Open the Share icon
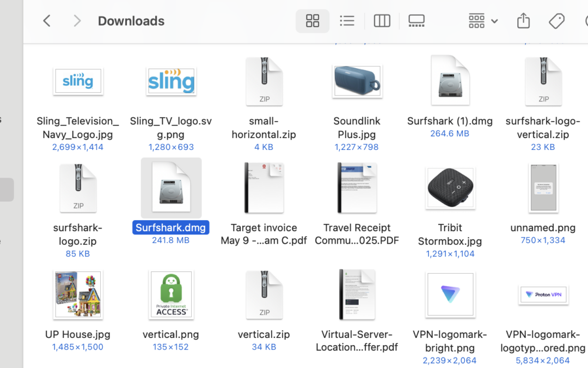This screenshot has height=368, width=588. (x=523, y=21)
